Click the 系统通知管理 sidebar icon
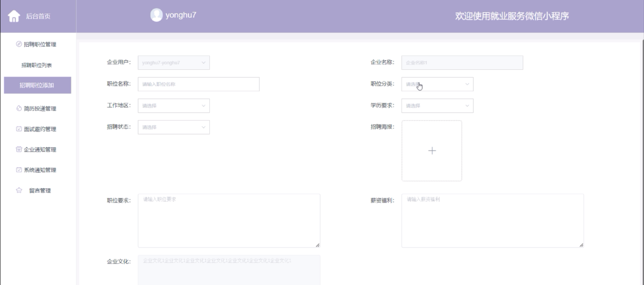 click(x=19, y=170)
